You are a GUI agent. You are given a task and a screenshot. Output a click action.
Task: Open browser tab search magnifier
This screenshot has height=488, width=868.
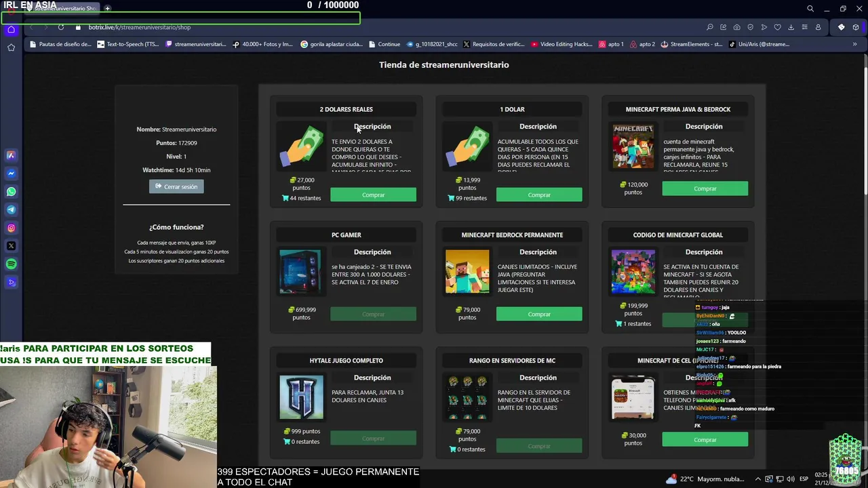810,9
